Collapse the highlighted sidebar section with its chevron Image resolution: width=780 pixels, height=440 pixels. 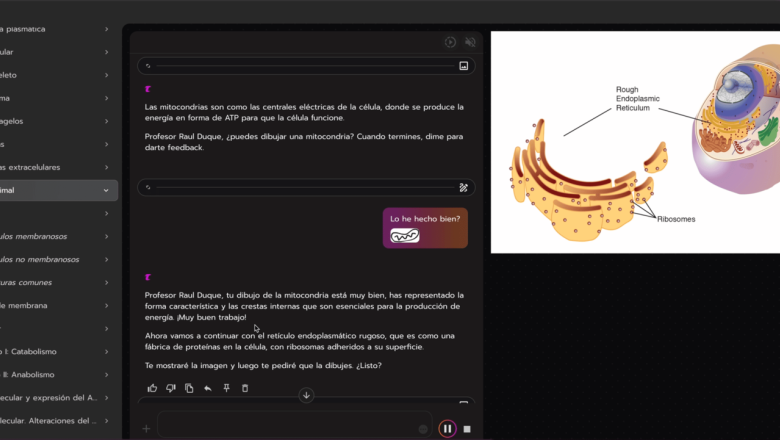click(x=106, y=190)
